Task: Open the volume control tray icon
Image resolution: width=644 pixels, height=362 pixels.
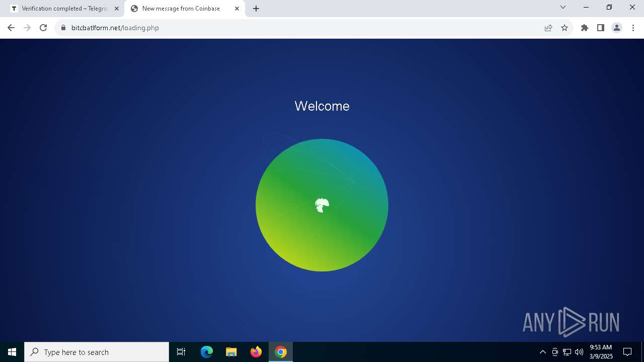Action: click(579, 352)
